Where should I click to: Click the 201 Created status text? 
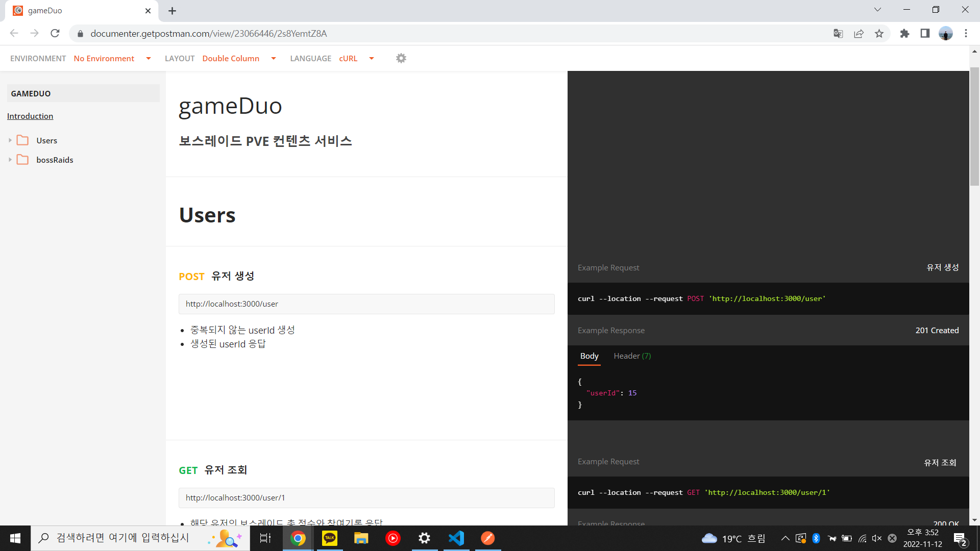coord(937,331)
